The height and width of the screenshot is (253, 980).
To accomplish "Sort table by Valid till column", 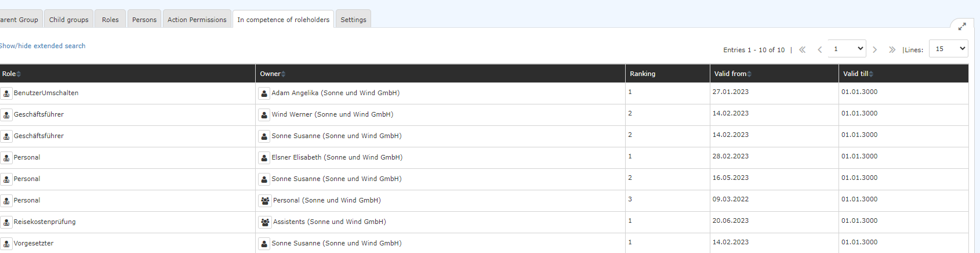I will [x=858, y=74].
